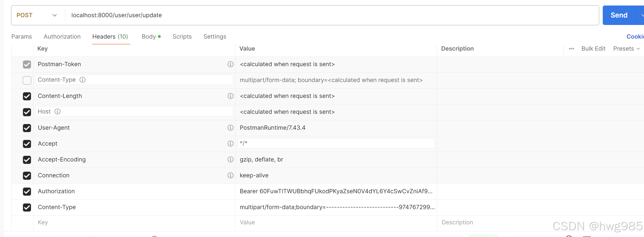Click the Bulk Edit link

593,49
